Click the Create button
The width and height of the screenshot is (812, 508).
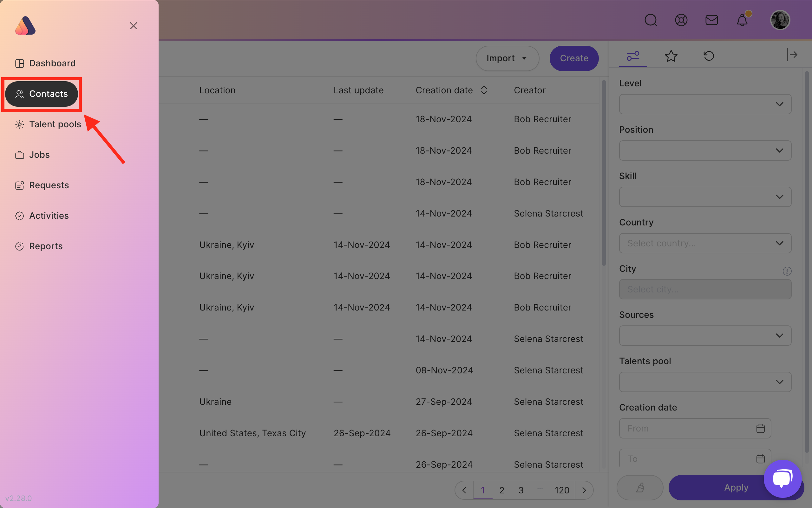pos(574,58)
